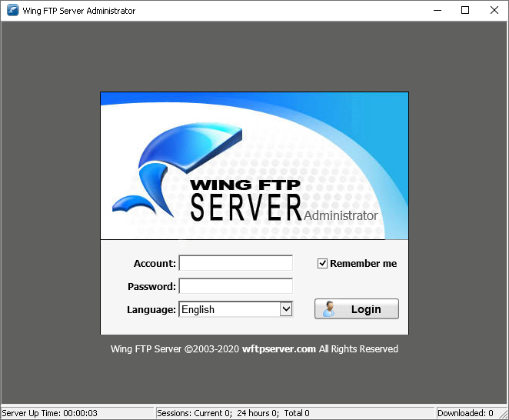Toggle the Remember me checkbox
The width and height of the screenshot is (509, 420).
(322, 263)
